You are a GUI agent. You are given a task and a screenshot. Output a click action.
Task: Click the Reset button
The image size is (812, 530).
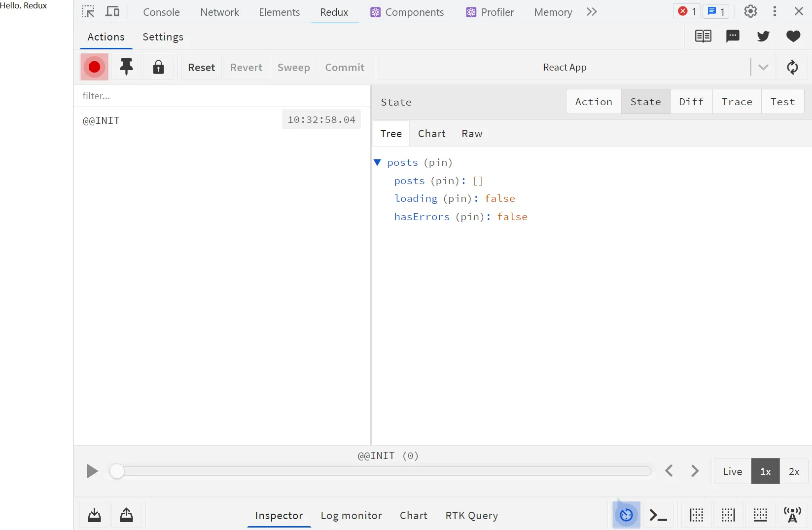(202, 67)
